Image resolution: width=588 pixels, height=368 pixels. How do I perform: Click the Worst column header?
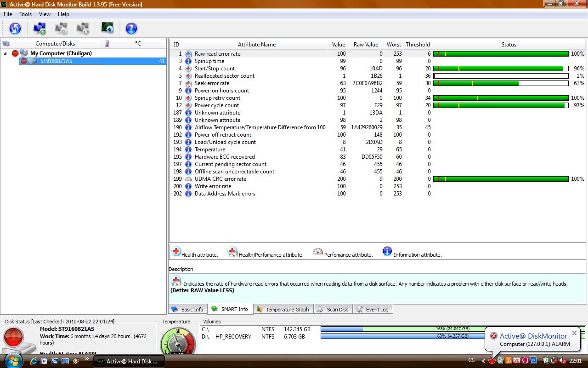[394, 45]
